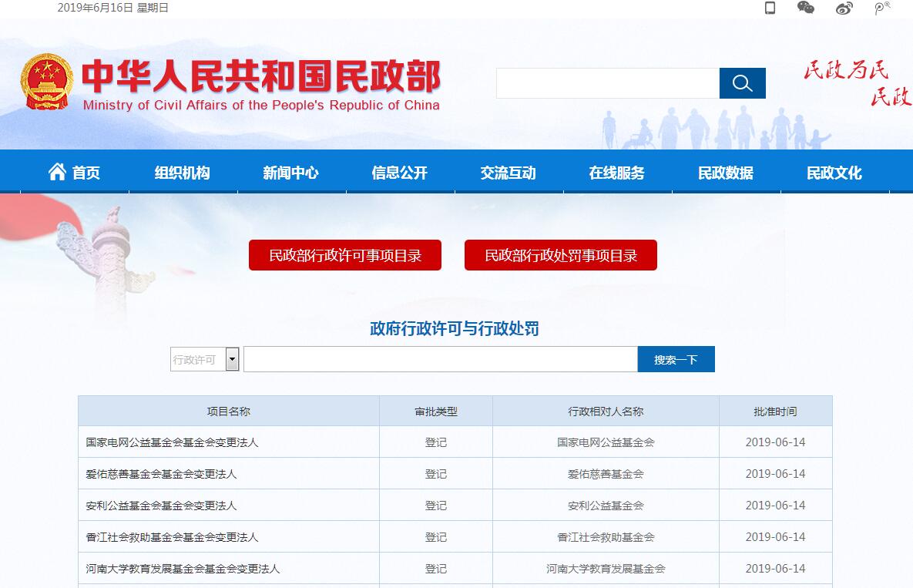Click 民政部行政处罚事项目录 button

561,255
